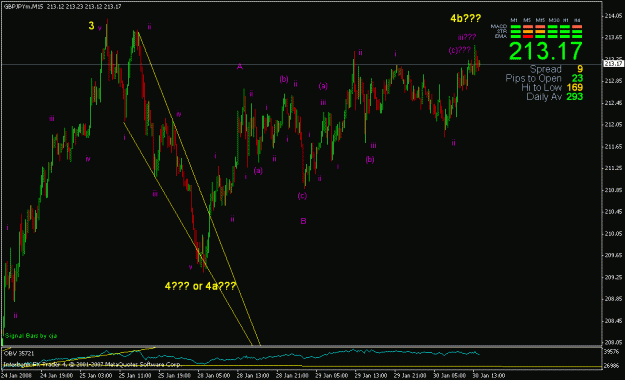Click the red H4 MACD signal bar

click(x=577, y=27)
